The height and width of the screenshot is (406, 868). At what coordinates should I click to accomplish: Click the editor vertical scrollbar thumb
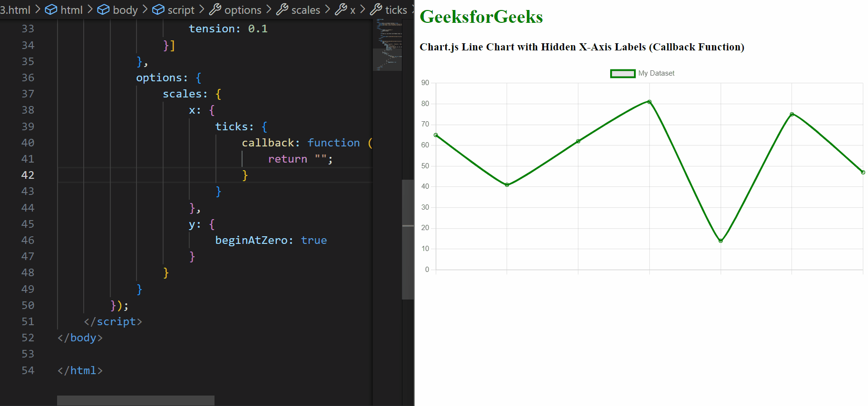coord(408,239)
